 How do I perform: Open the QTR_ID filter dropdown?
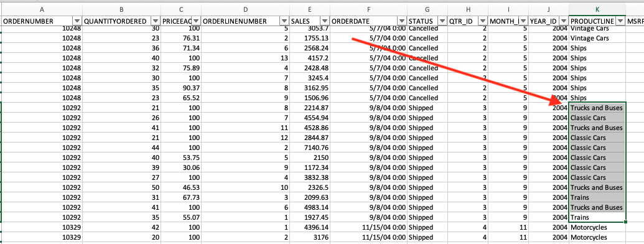coord(483,21)
